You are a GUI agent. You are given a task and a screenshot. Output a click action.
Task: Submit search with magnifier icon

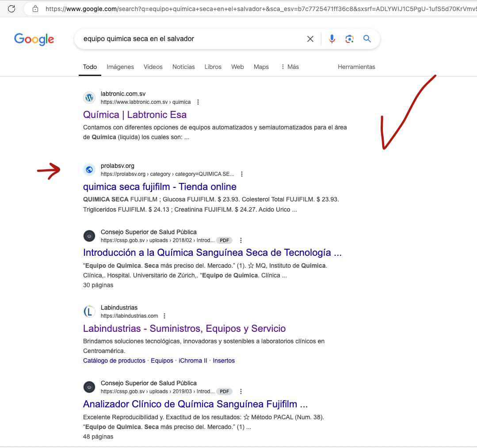click(367, 38)
